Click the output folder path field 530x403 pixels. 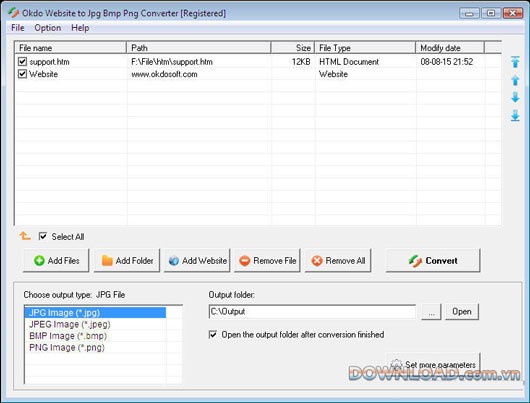312,311
